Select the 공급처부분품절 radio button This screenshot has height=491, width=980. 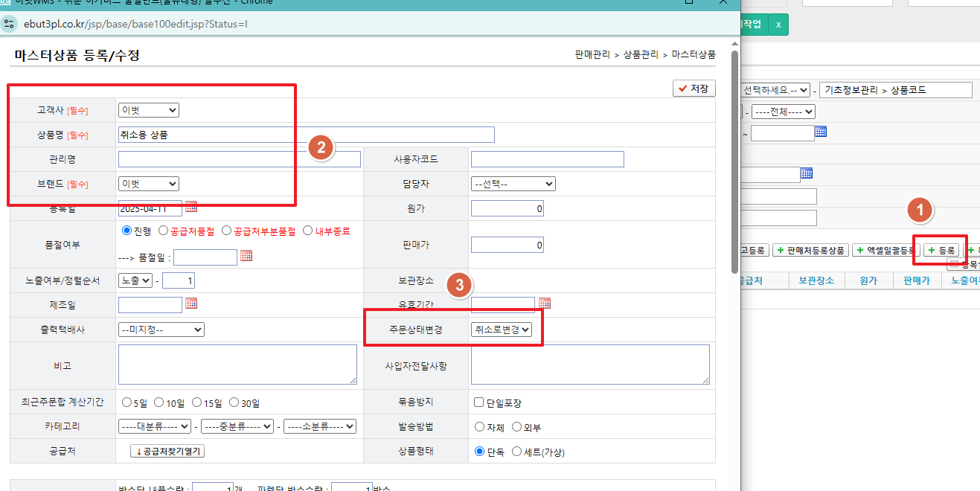coord(227,231)
